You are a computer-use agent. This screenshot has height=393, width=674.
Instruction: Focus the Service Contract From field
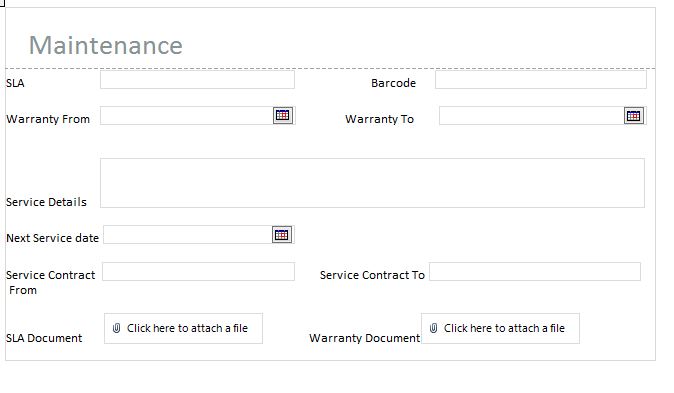(199, 272)
